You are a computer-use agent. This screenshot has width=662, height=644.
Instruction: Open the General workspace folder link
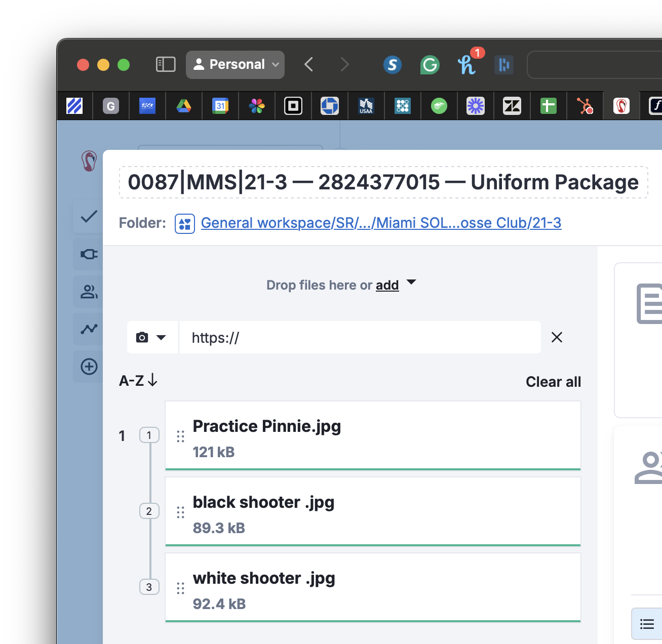(381, 223)
